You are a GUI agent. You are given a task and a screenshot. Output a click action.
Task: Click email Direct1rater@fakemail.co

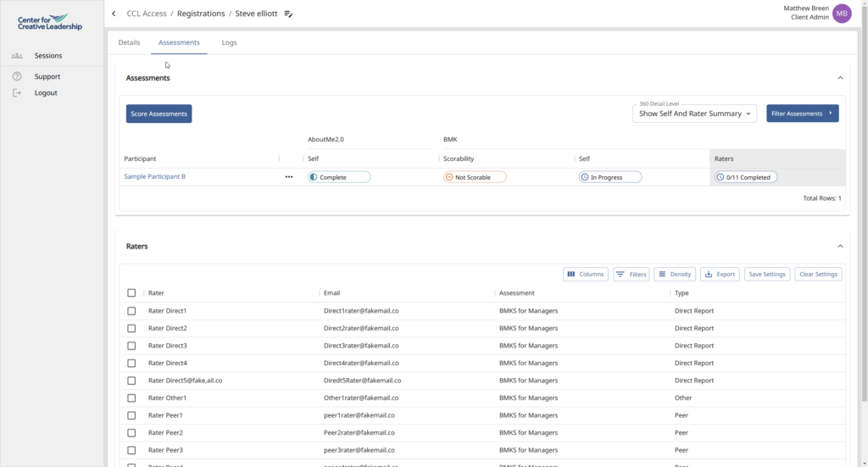pyautogui.click(x=361, y=311)
